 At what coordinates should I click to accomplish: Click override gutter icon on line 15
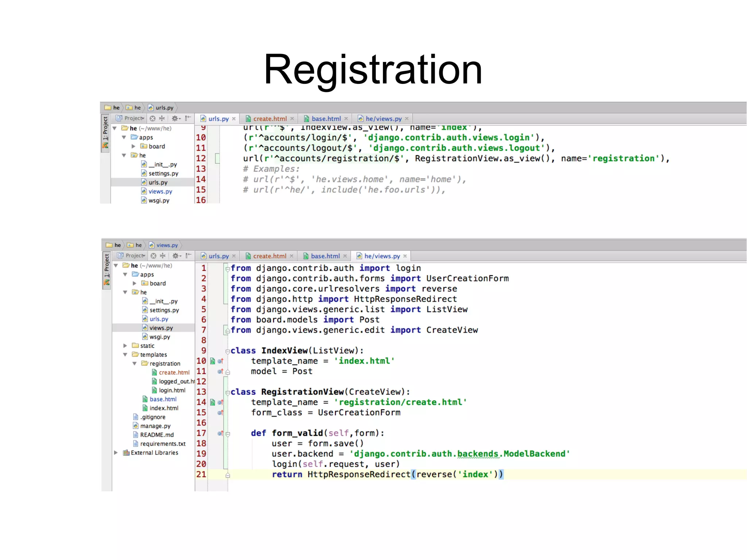point(220,413)
